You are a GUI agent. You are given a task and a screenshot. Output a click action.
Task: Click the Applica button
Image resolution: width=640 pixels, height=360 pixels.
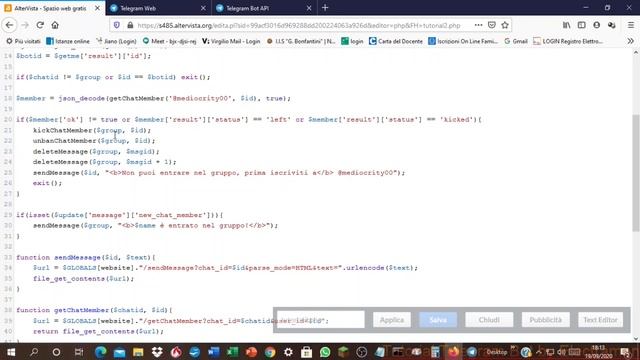392,320
